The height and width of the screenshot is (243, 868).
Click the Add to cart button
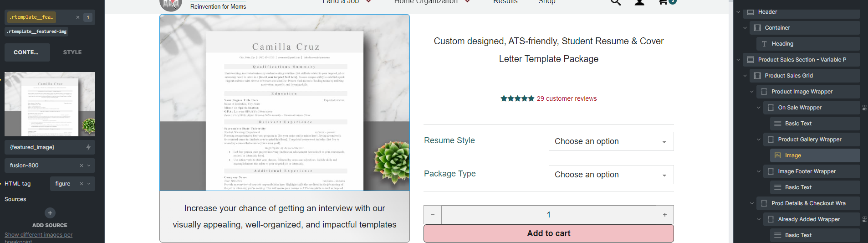[x=549, y=233]
